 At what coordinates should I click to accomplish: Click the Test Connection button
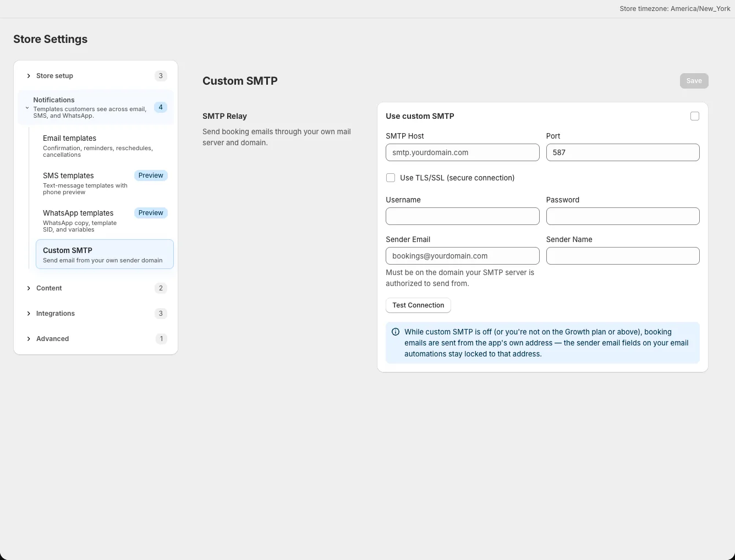point(418,305)
